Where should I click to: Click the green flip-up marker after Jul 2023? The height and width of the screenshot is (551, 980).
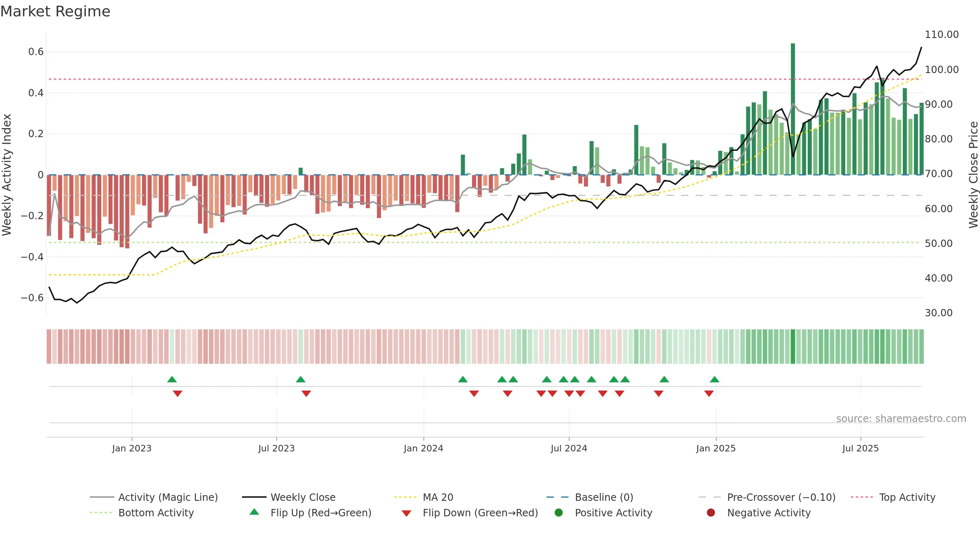tap(301, 380)
